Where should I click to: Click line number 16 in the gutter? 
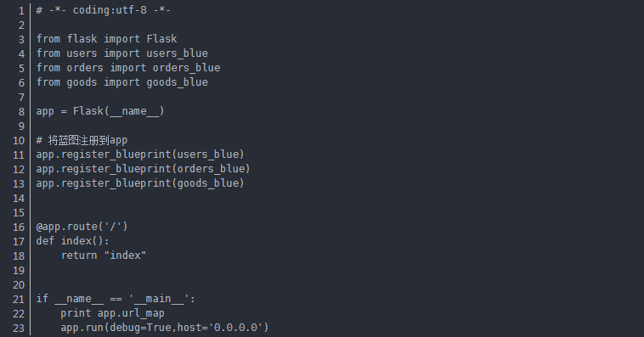[19, 227]
